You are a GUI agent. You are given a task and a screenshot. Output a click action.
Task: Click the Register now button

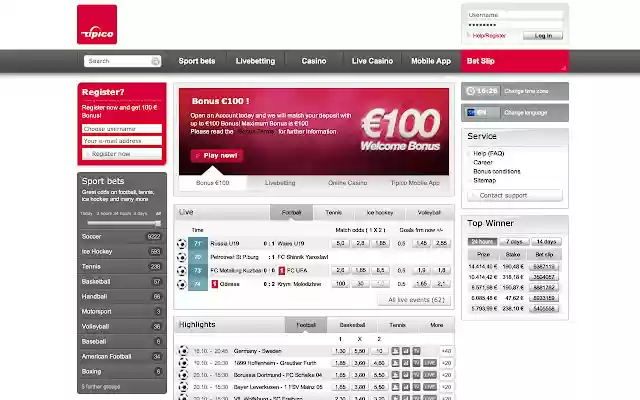[122, 154]
